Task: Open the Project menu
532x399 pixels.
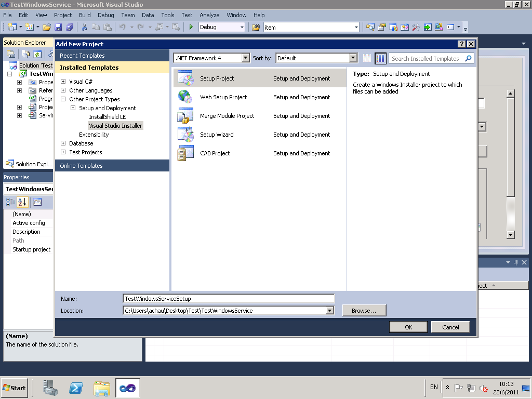Action: click(63, 15)
